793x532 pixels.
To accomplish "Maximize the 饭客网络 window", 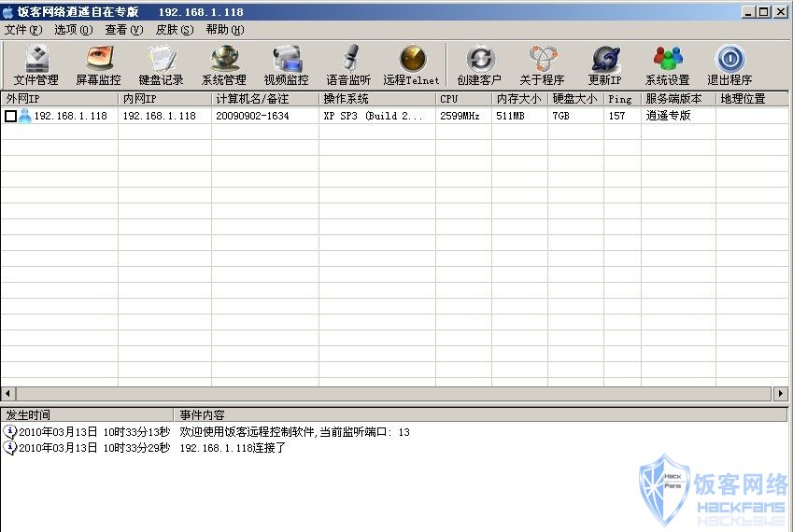I will click(x=764, y=11).
